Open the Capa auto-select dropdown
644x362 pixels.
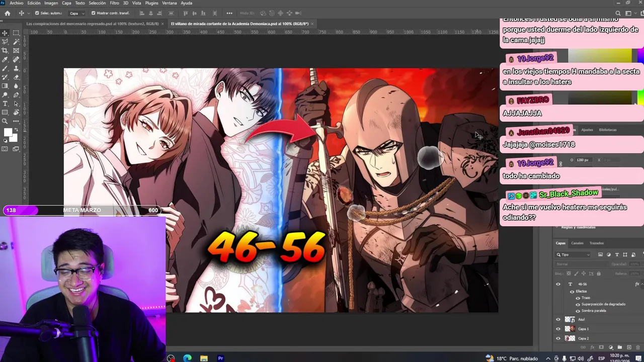[x=76, y=13]
